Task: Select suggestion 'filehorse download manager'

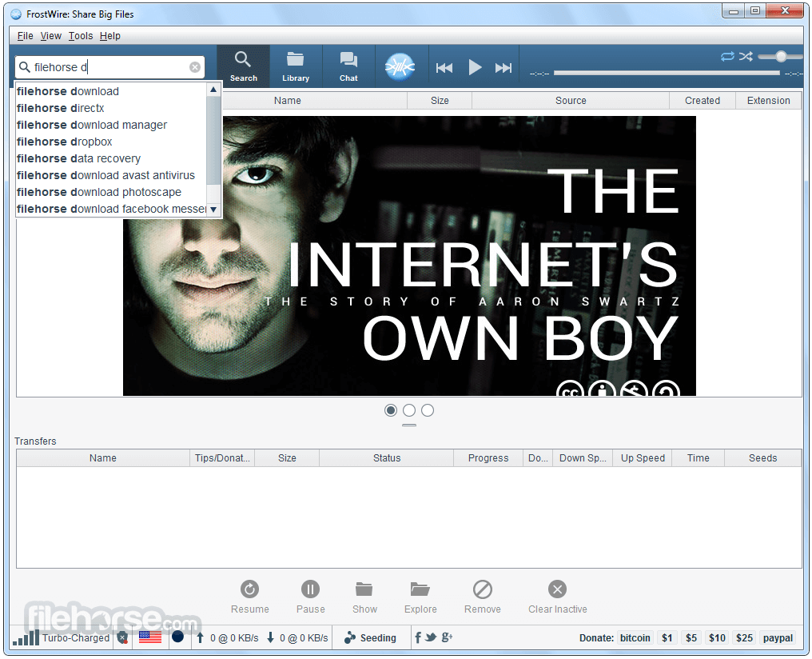Action: tap(111, 125)
